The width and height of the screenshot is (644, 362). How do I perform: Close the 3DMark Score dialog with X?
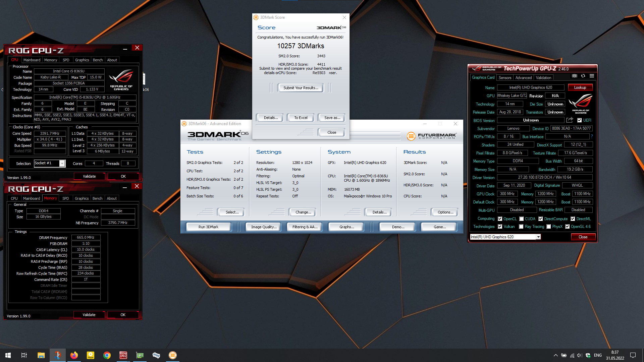344,17
